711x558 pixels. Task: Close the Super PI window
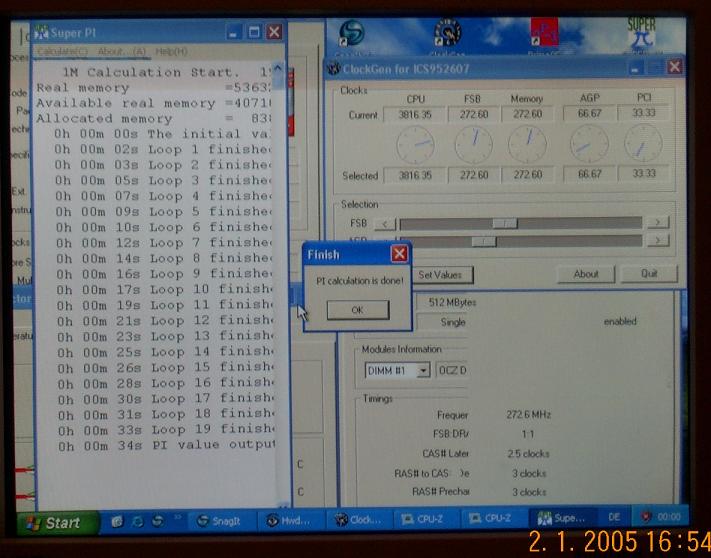[274, 32]
